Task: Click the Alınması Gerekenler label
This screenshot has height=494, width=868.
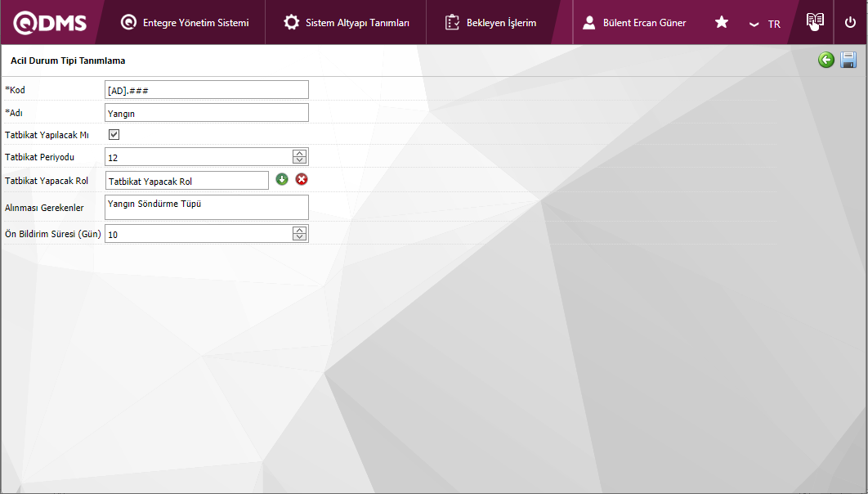Action: click(x=44, y=208)
